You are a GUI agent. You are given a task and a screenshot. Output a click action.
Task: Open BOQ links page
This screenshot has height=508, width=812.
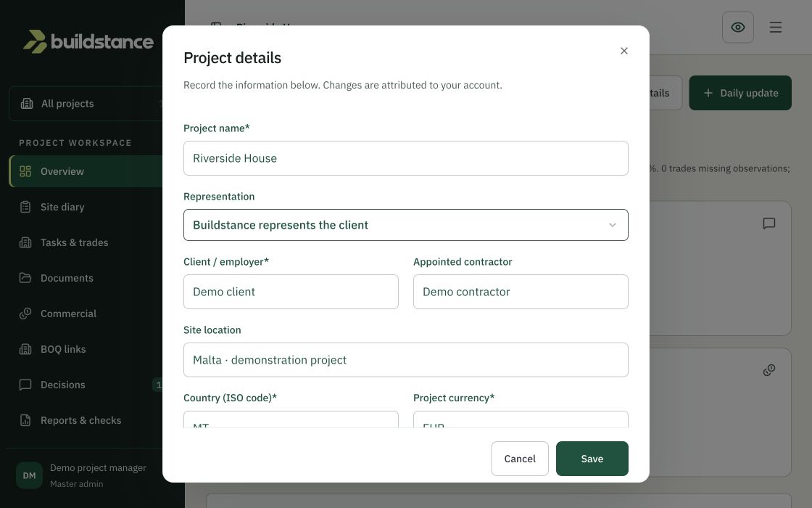(x=86, y=349)
